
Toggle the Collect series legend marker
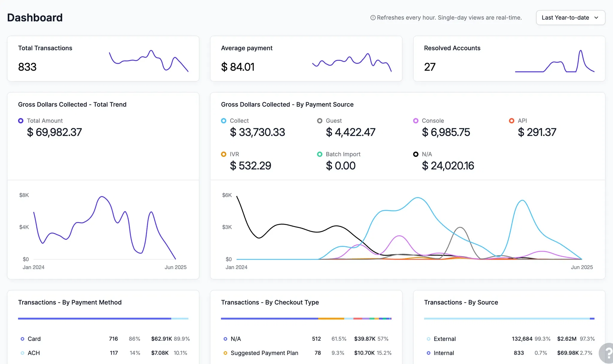(x=224, y=121)
